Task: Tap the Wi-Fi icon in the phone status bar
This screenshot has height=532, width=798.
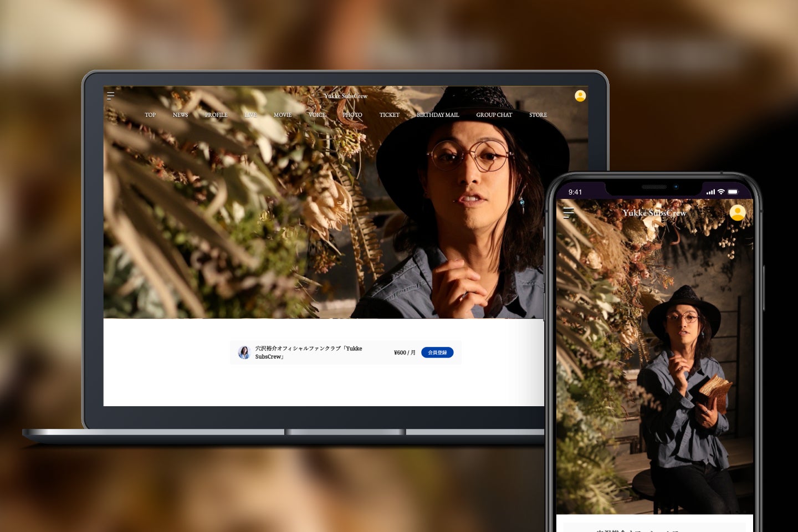Action: tap(721, 192)
